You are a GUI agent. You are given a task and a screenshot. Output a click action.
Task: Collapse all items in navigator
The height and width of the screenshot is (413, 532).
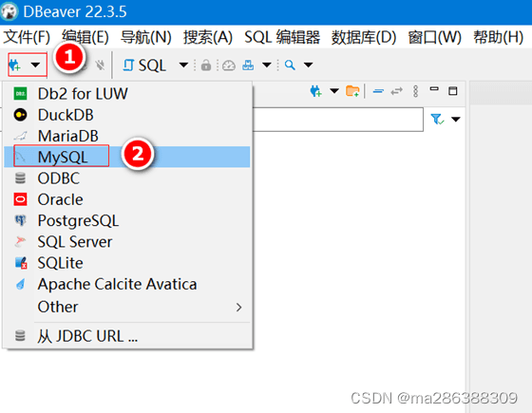coord(378,91)
